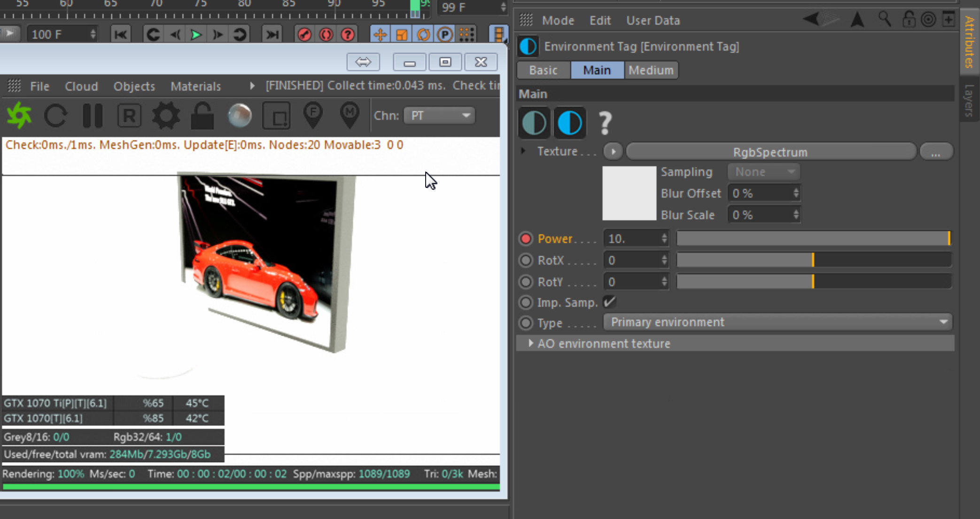Toggle the RotX keyframe radio dot
Screen dimensions: 980x519
[x=526, y=260]
